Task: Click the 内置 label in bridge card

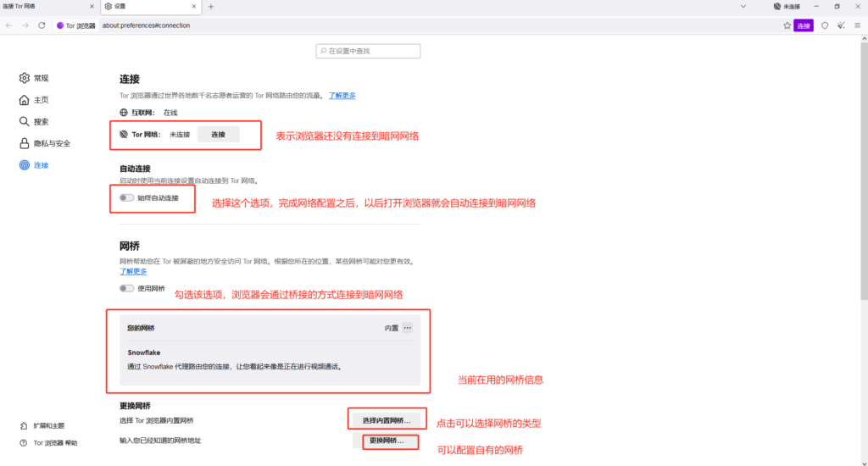Action: (392, 328)
